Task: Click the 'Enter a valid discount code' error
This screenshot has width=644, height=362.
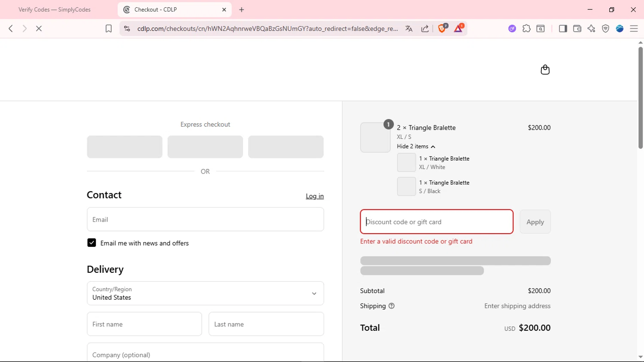Action: click(x=416, y=241)
